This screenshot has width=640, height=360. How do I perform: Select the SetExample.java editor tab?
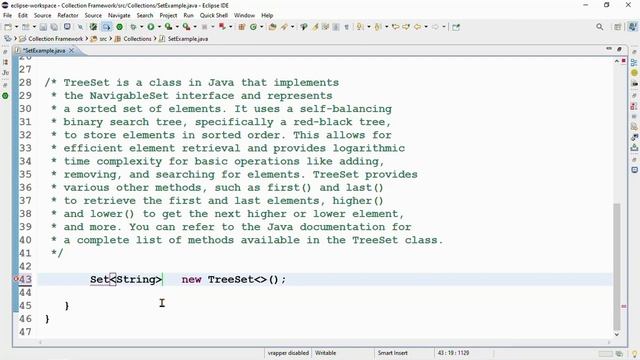click(44, 51)
